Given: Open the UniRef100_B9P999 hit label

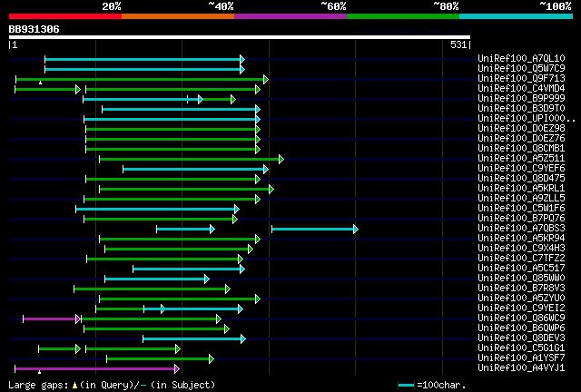Looking at the screenshot, I should tap(521, 98).
